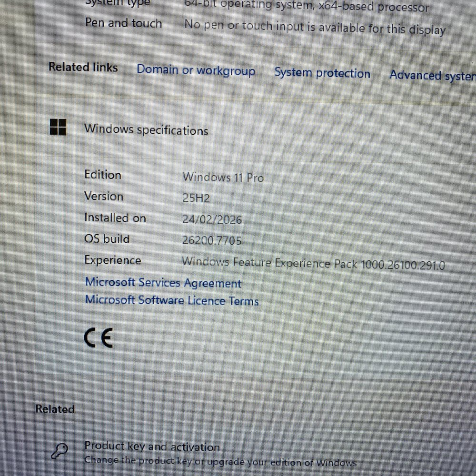Click the OS build label
Image resolution: width=476 pixels, height=476 pixels.
(x=107, y=238)
